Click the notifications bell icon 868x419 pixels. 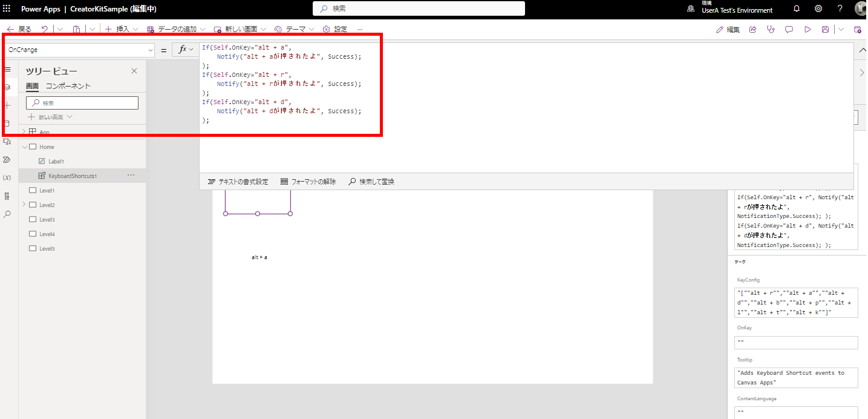tap(797, 9)
